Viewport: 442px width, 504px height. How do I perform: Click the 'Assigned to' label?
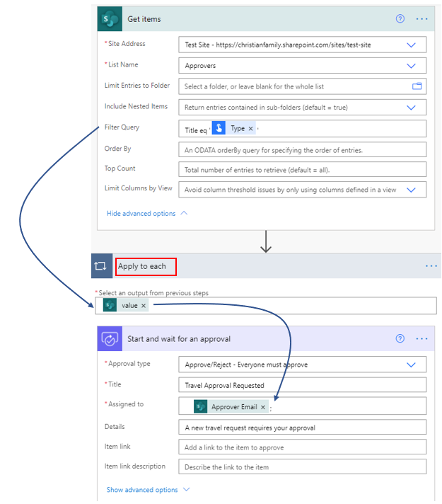(126, 404)
